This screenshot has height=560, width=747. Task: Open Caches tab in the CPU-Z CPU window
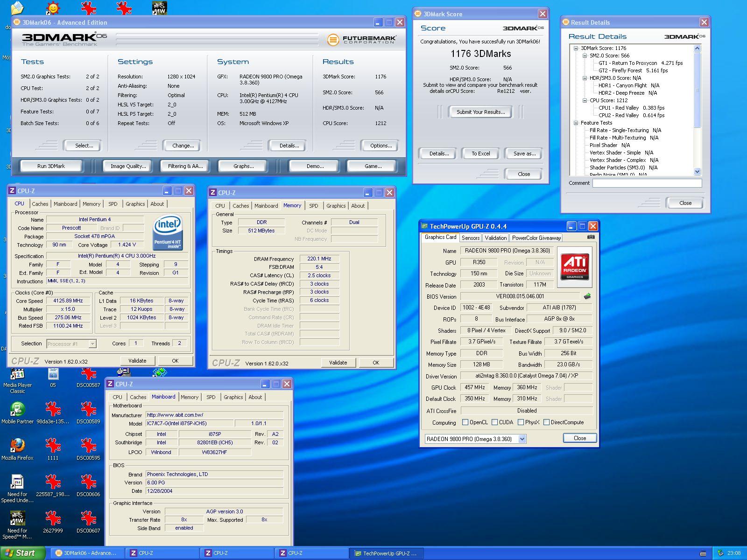click(x=40, y=204)
